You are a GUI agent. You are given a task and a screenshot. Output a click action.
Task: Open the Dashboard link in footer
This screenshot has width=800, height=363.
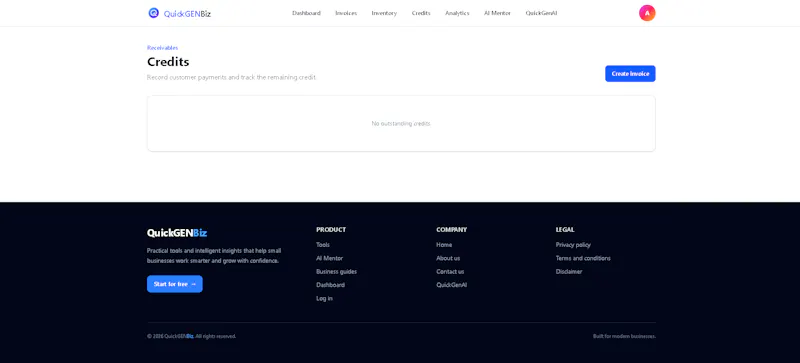pyautogui.click(x=330, y=285)
